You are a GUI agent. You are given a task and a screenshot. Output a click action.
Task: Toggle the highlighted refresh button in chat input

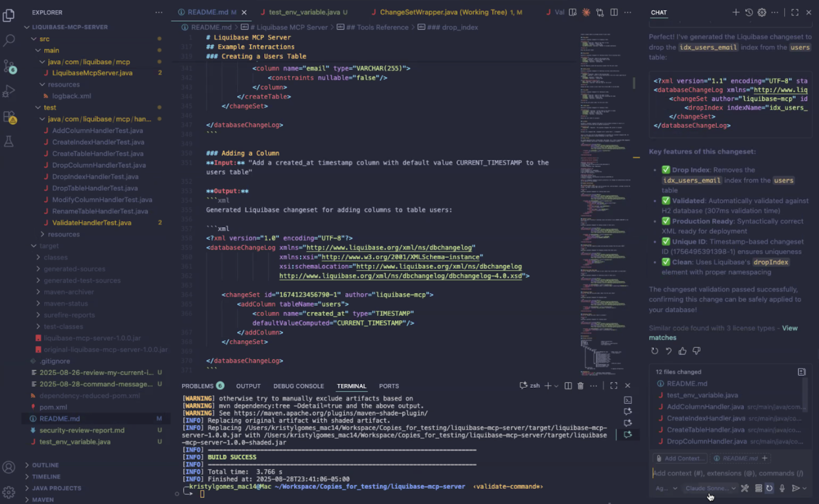click(x=770, y=488)
